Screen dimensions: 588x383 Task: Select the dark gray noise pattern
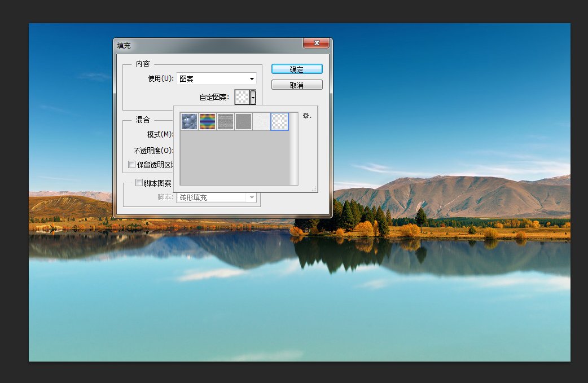tap(243, 121)
